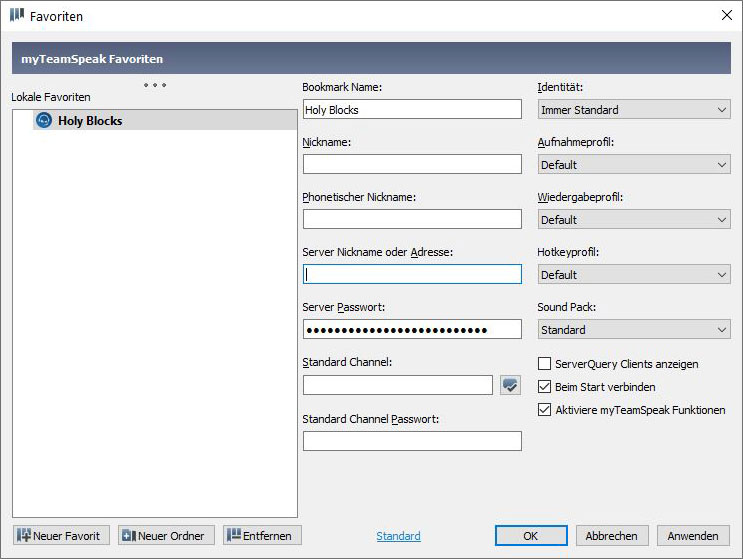This screenshot has width=743, height=559.
Task: Click the Standard Channel Passwort field
Action: pyautogui.click(x=412, y=441)
